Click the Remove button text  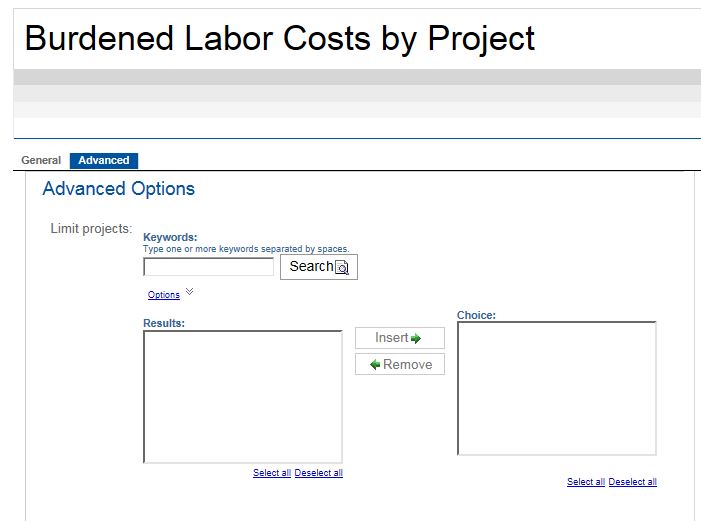pos(407,365)
